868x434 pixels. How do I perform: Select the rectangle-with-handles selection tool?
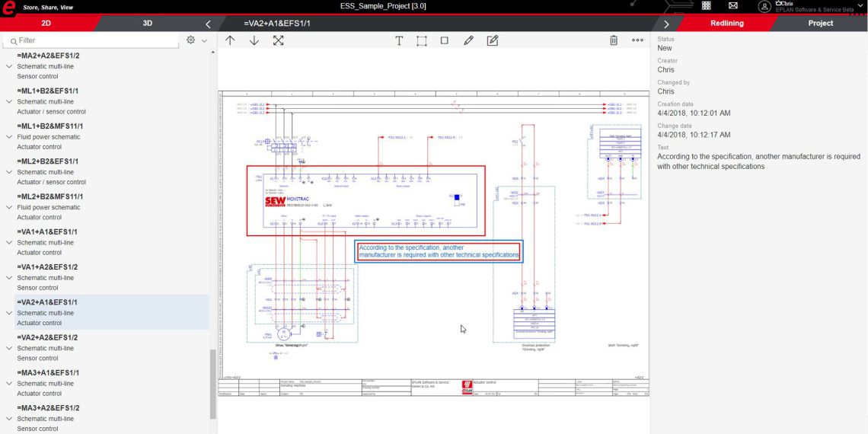point(421,40)
